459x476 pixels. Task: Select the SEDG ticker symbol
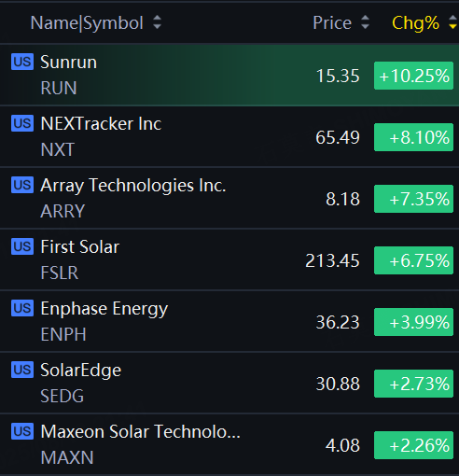(63, 396)
